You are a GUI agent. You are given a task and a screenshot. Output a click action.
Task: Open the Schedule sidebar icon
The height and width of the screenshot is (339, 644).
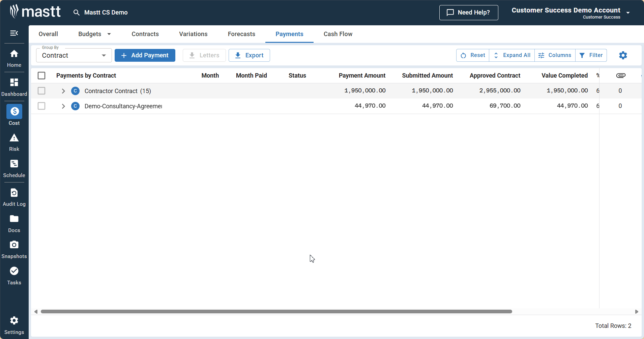click(14, 164)
